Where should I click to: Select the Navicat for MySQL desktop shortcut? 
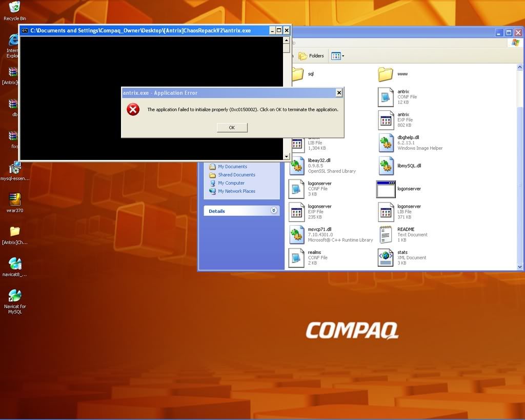click(x=15, y=296)
